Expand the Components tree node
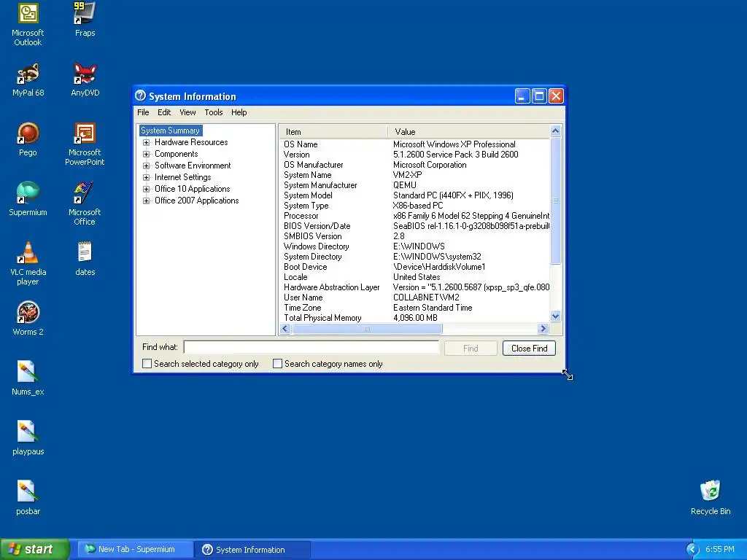Viewport: 747px width, 560px height. tap(146, 154)
